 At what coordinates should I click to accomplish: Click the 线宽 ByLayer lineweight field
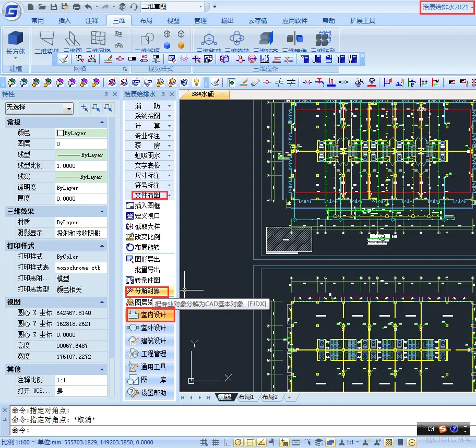(x=81, y=177)
